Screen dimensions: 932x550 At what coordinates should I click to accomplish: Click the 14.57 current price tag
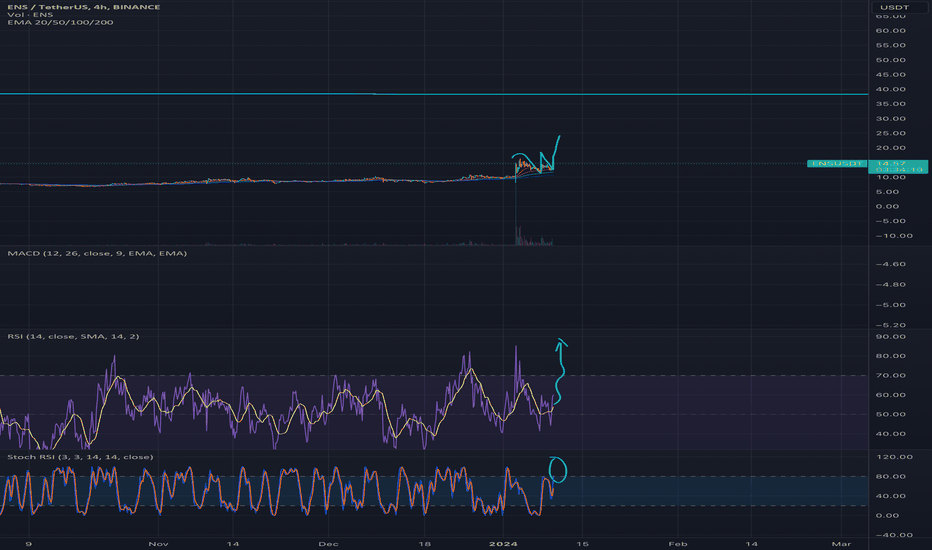click(898, 166)
